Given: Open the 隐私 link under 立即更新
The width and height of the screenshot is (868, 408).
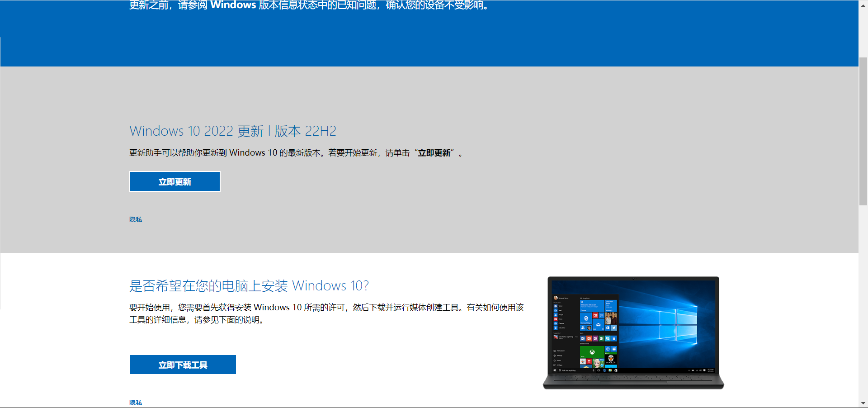Looking at the screenshot, I should point(136,219).
